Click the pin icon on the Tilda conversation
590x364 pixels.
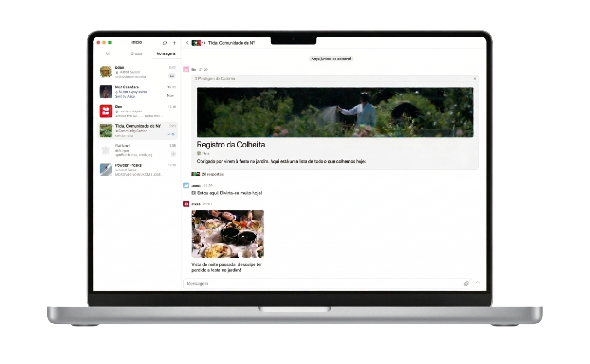[169, 134]
